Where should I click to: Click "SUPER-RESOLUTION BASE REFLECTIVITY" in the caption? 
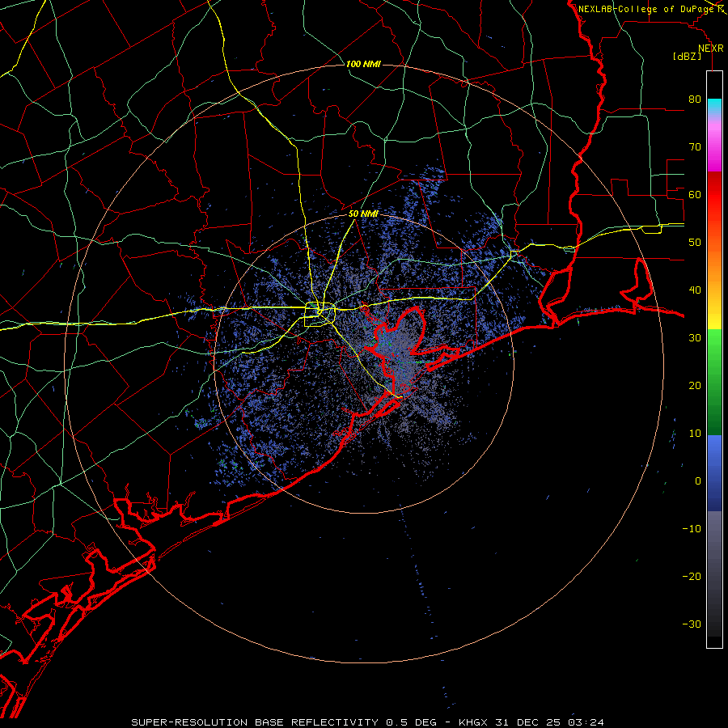255,722
